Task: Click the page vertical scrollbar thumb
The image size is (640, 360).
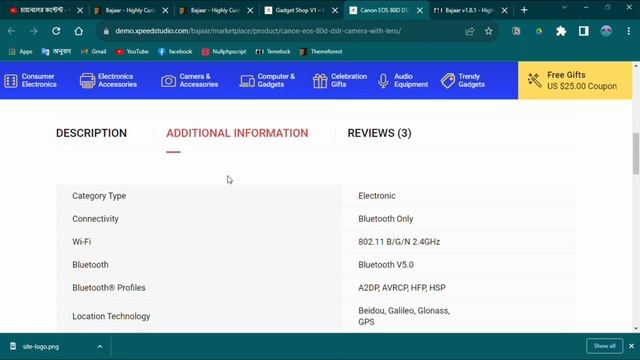Action: point(636,153)
